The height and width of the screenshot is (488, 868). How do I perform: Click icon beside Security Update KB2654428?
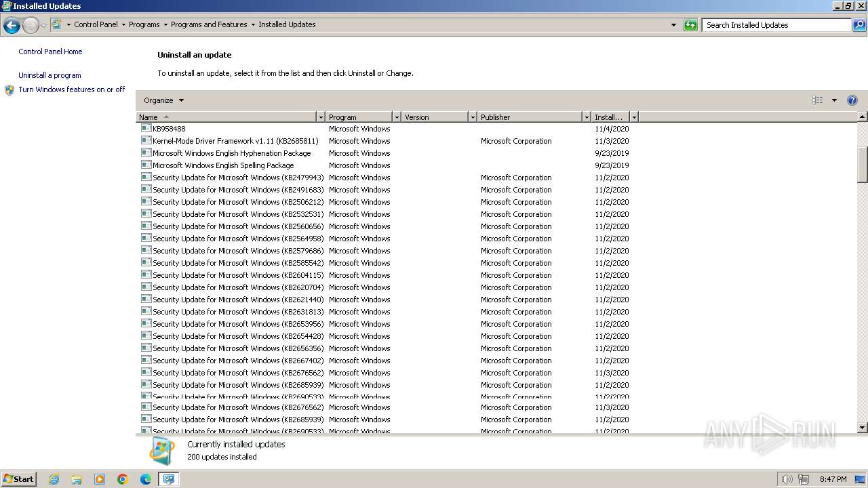tap(146, 335)
